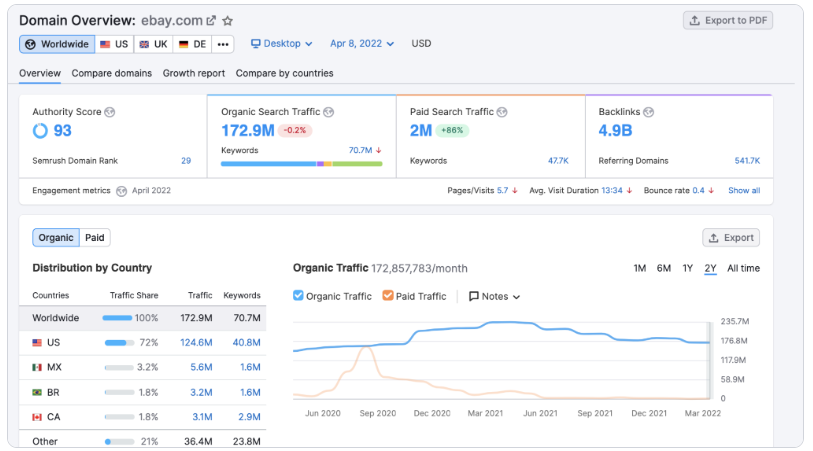Click the Other row in country table
The width and height of the screenshot is (813, 451).
(143, 441)
